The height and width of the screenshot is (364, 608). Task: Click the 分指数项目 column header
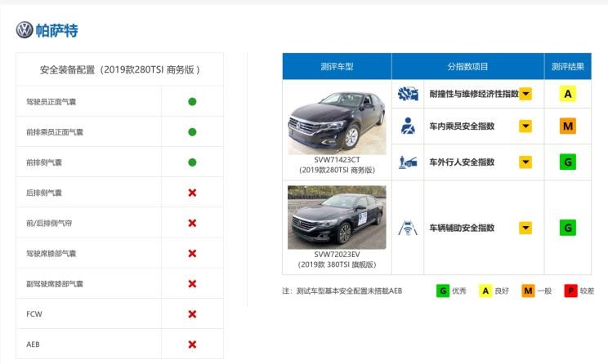tap(468, 66)
